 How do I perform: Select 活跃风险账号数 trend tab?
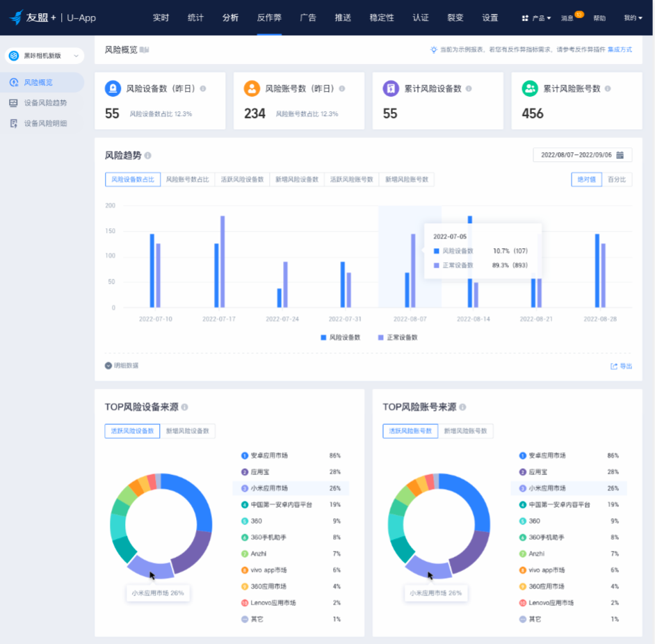352,179
